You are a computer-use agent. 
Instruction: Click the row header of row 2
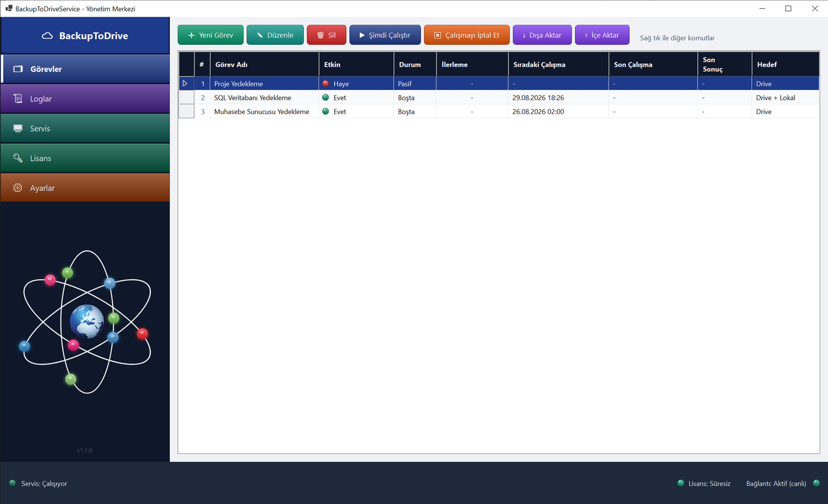tap(186, 97)
